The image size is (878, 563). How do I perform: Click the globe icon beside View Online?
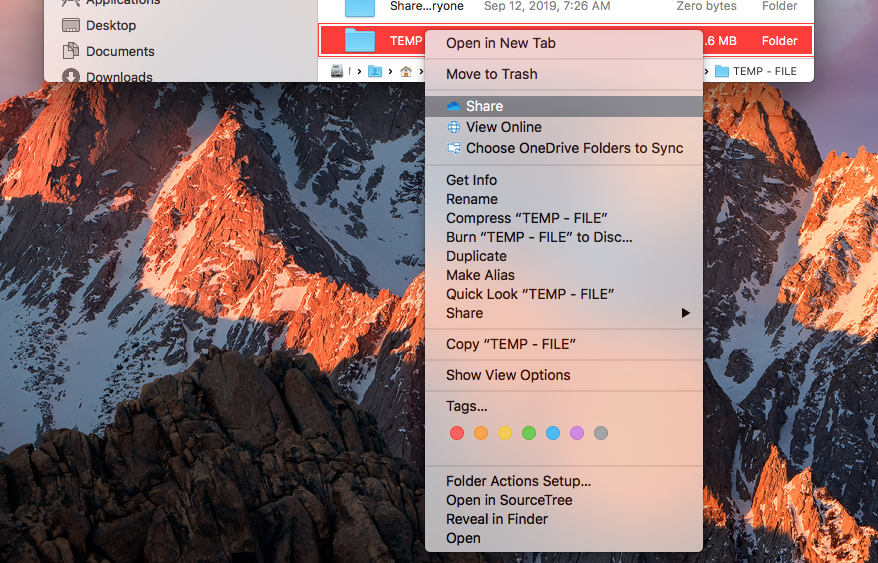[x=454, y=127]
